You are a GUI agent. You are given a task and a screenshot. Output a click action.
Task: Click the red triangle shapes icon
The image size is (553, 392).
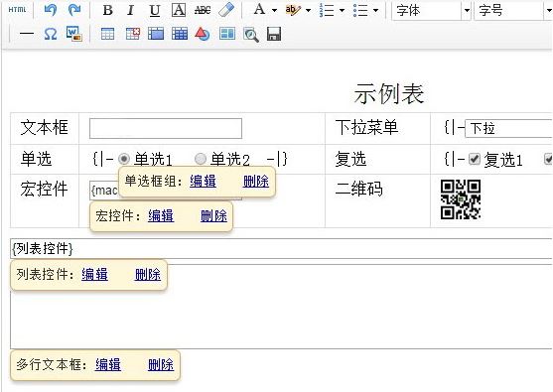[x=203, y=34]
